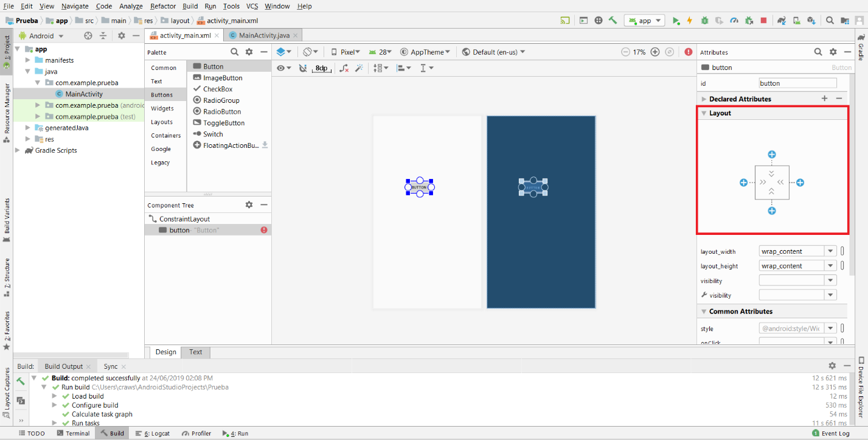Viewport: 868px width, 440px height.
Task: Show design warnings and errors icon
Action: pos(688,52)
